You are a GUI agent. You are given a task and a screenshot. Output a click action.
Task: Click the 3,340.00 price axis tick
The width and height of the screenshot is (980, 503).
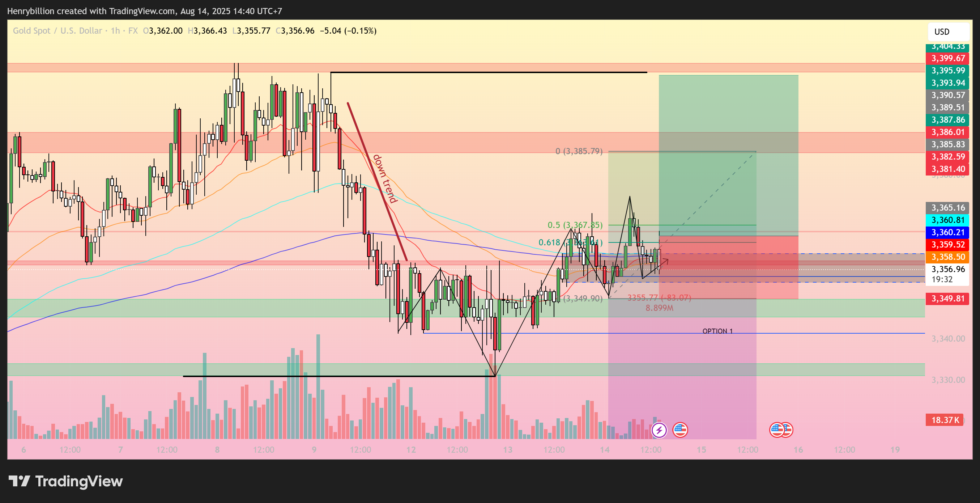(x=948, y=338)
